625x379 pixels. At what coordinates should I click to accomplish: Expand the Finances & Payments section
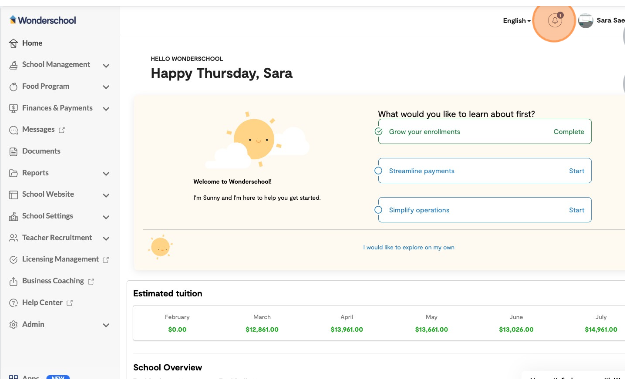59,108
